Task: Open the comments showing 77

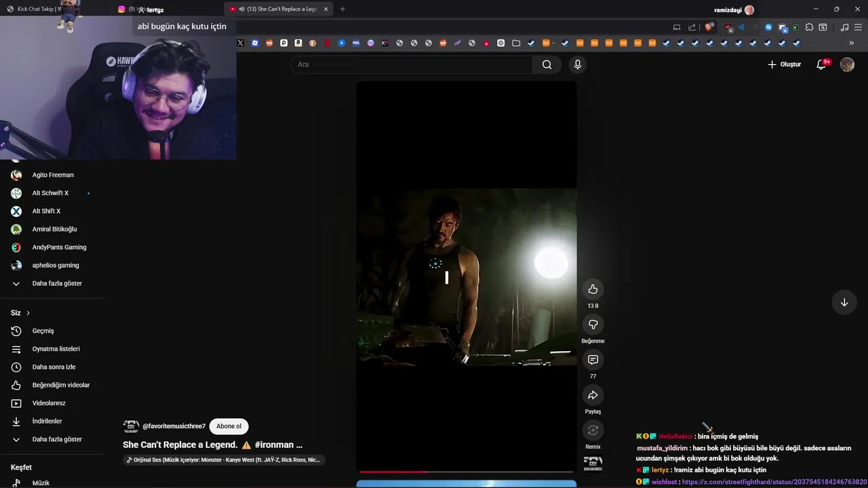Action: (593, 360)
